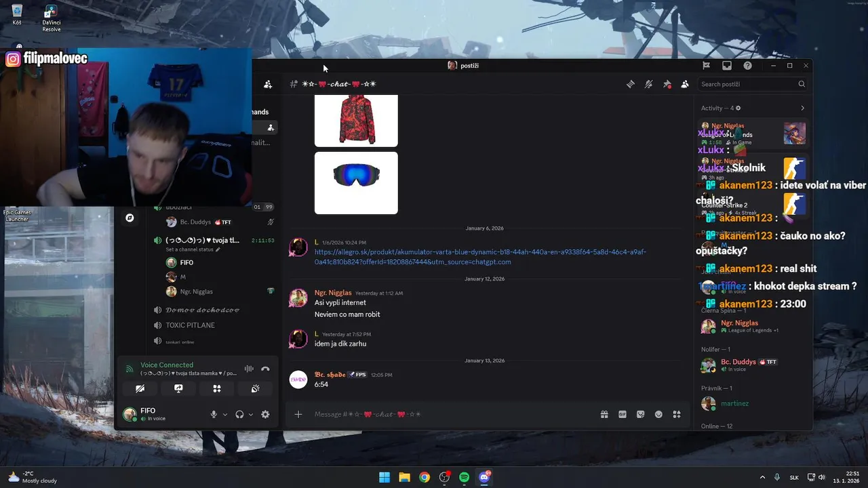Show Pinned Messages in channel header
The image size is (868, 488).
pyautogui.click(x=667, y=84)
